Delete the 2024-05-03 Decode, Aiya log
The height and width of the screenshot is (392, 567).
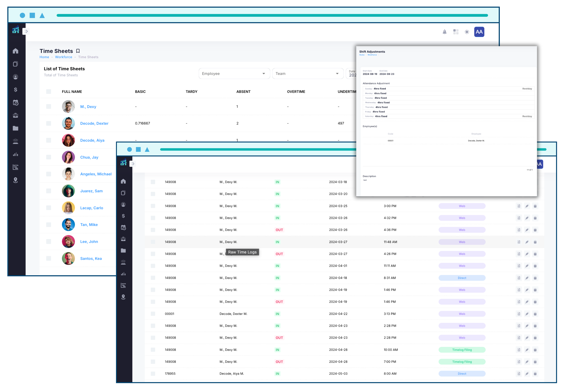click(535, 373)
